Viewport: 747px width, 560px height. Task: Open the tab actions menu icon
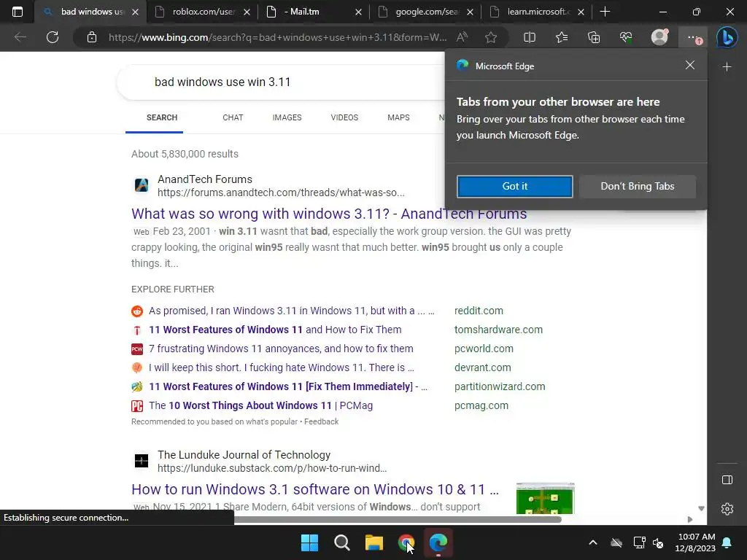pyautogui.click(x=18, y=12)
